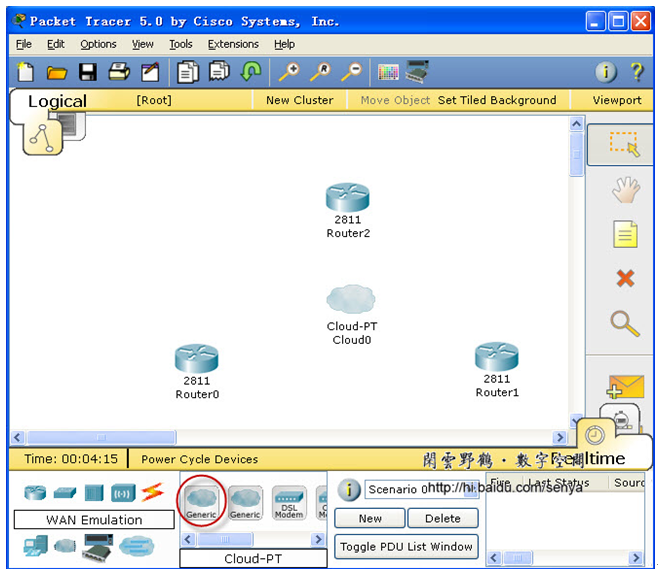658x575 pixels.
Task: Click the Paste toolbar icon
Action: [219, 71]
